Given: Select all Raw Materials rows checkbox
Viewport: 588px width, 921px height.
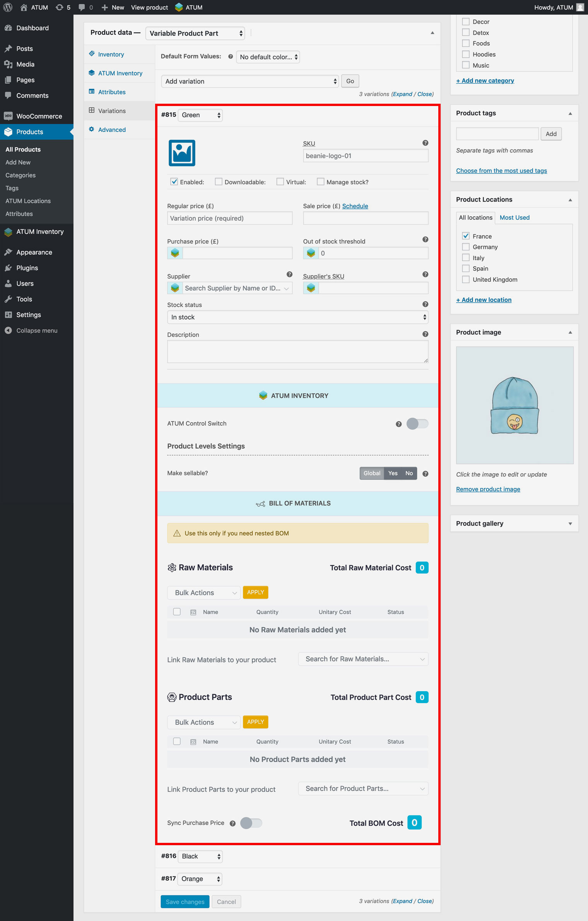Looking at the screenshot, I should 177,612.
